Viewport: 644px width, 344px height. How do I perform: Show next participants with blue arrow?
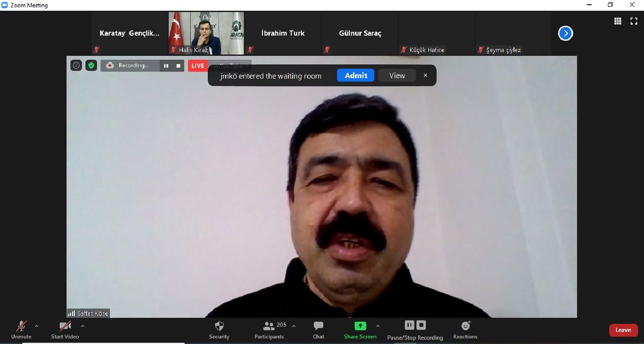565,33
